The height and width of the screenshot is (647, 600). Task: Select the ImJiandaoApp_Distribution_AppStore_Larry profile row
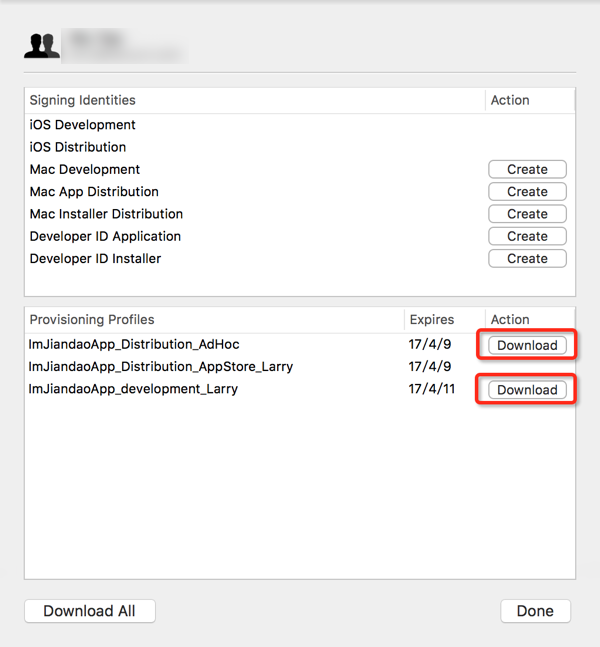point(161,367)
